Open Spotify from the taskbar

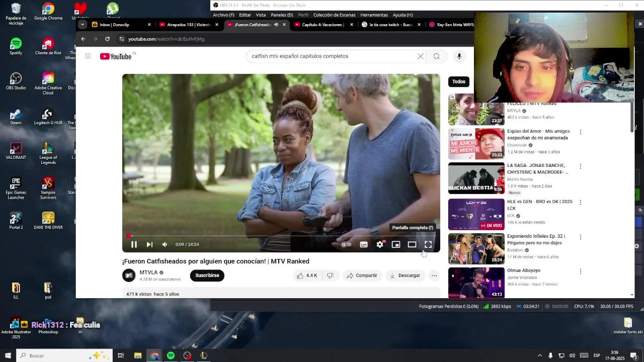pos(171,355)
